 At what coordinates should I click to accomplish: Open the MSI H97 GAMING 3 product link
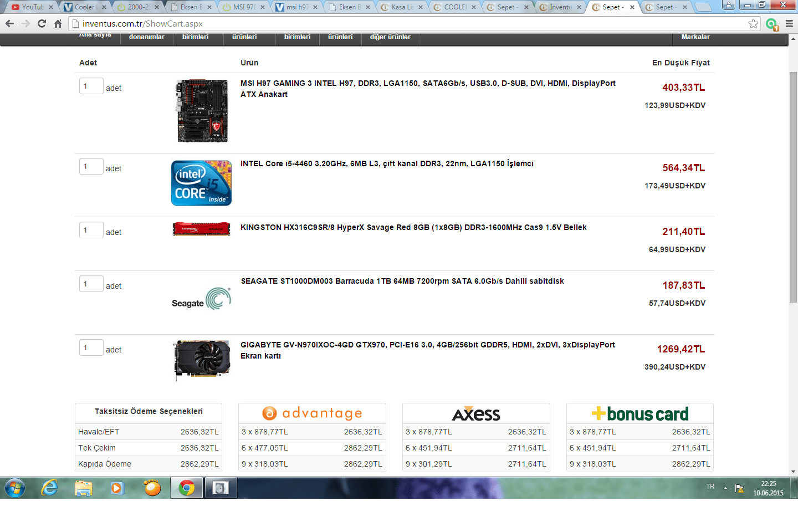[x=428, y=89]
